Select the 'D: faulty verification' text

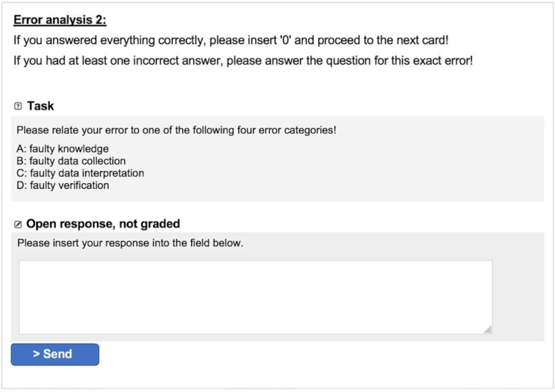point(62,185)
